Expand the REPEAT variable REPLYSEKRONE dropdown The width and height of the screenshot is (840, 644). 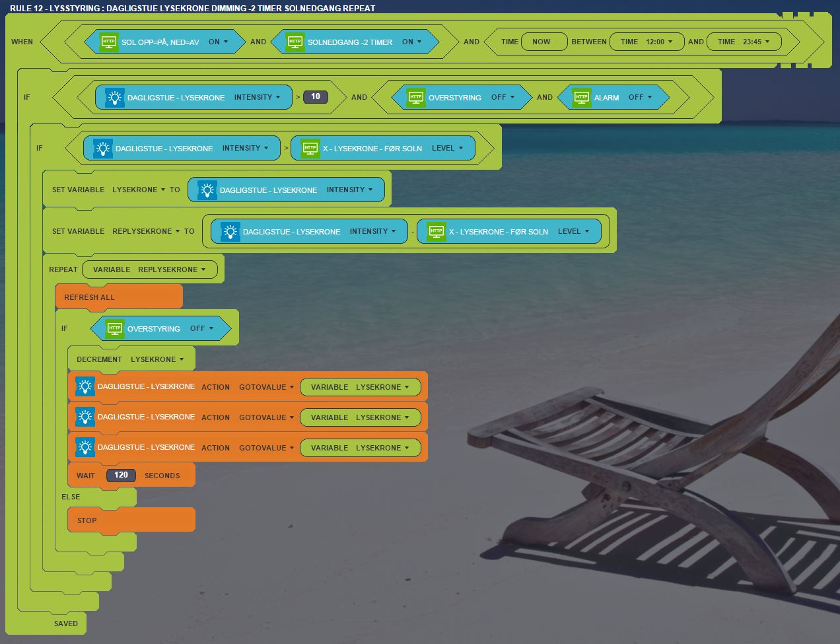172,269
